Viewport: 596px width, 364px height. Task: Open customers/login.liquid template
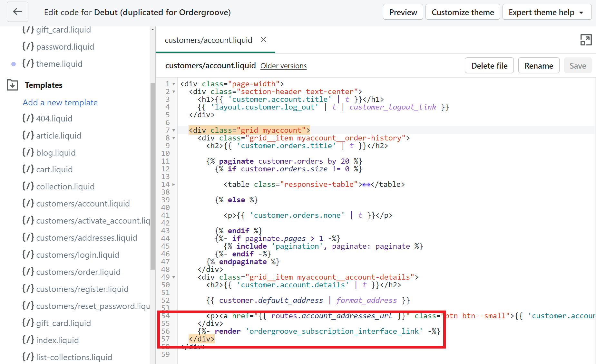click(x=78, y=255)
